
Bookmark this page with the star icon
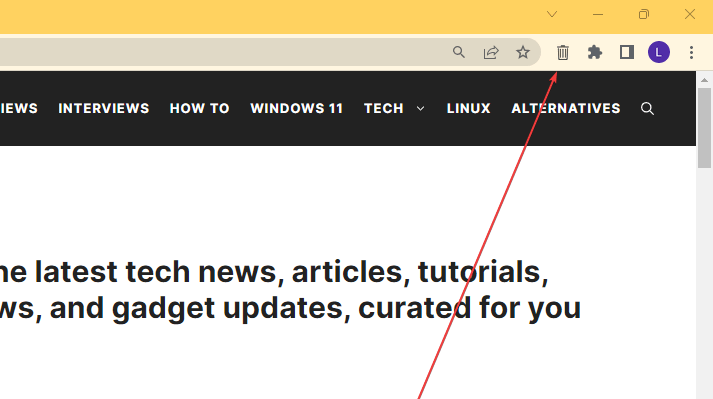tap(523, 52)
